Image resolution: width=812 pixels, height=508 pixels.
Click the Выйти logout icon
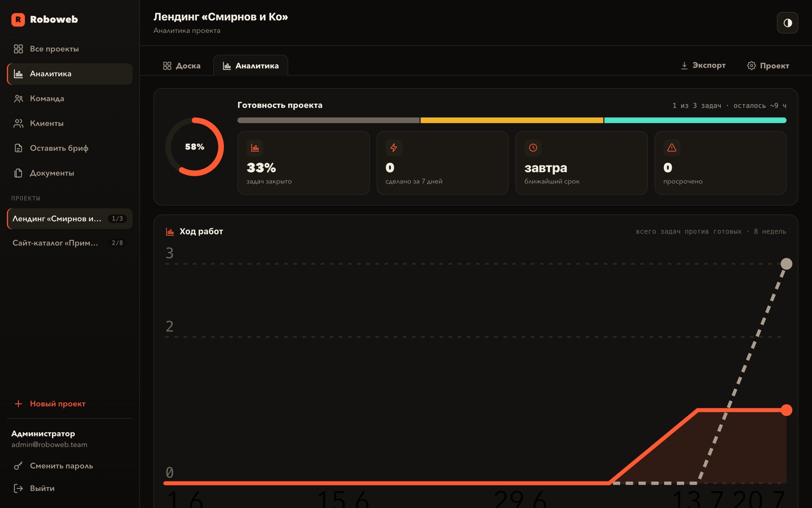pyautogui.click(x=18, y=488)
